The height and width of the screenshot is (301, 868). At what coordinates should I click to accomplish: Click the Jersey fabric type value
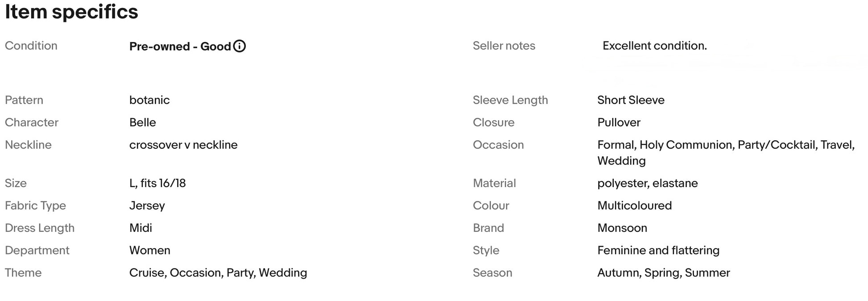(x=147, y=205)
